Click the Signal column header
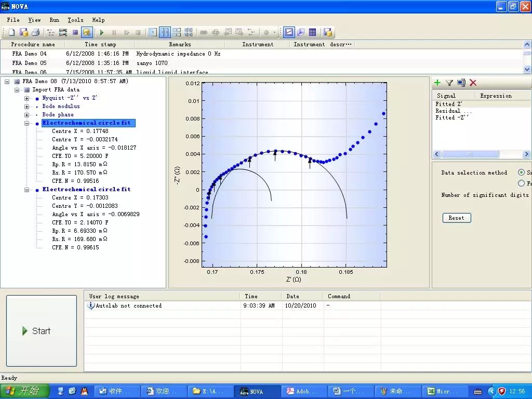 (454, 96)
